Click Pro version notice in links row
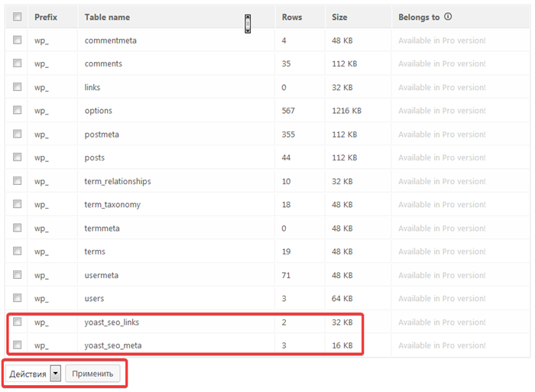Image resolution: width=535 pixels, height=392 pixels. (x=442, y=87)
